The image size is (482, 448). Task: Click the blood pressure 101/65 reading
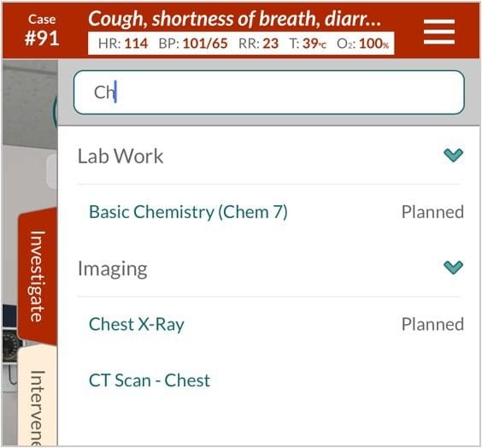click(x=193, y=44)
